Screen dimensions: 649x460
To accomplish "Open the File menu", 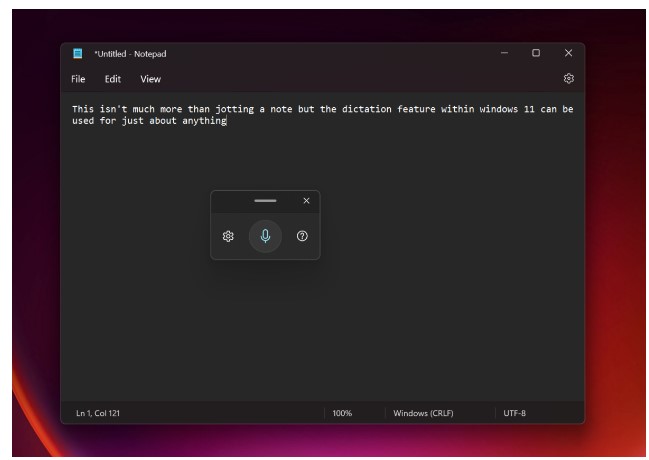I will coord(78,79).
